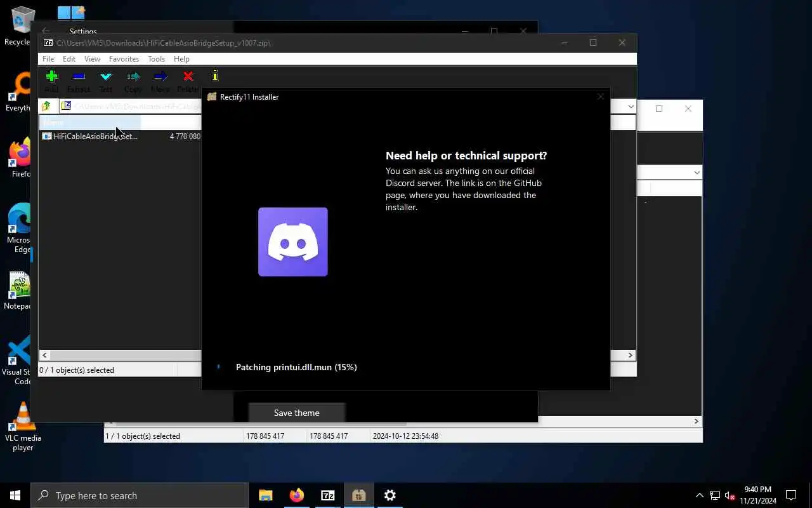Open the Visual Studio Code desktop shortcut
Viewport: 812px width, 508px height.
(x=18, y=361)
